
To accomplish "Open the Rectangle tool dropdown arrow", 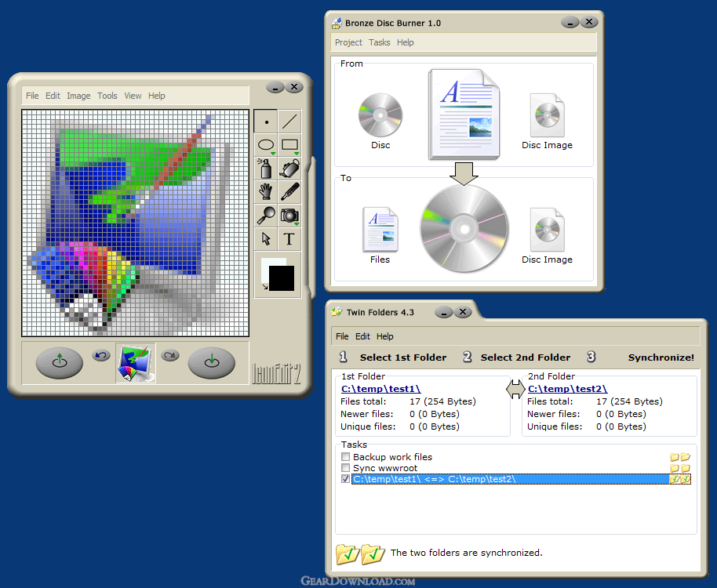I will (x=297, y=154).
